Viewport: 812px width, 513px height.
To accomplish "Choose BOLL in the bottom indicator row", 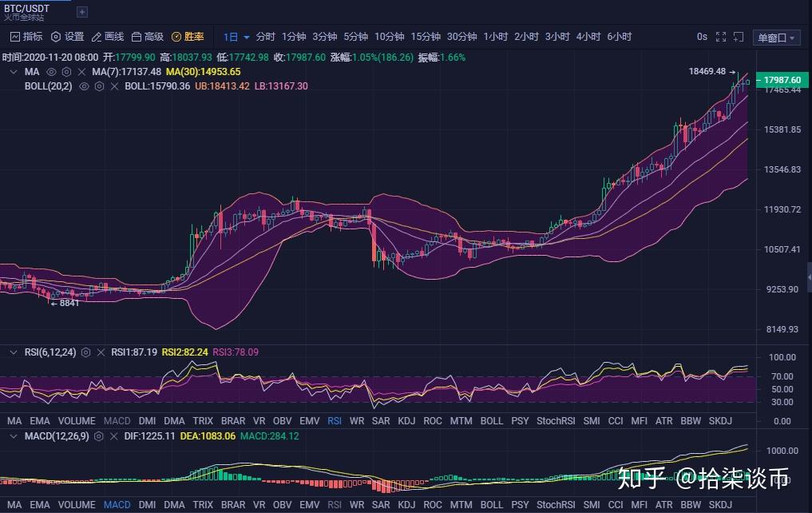I will (492, 505).
